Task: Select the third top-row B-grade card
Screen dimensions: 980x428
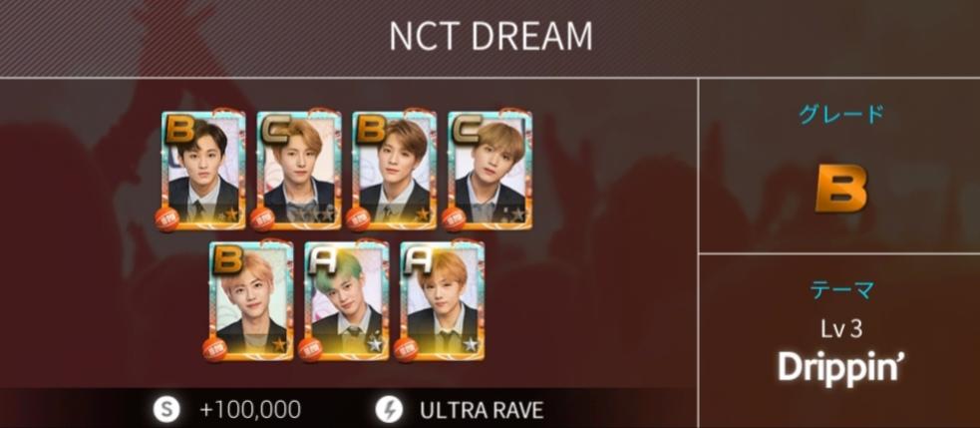Action: click(395, 171)
